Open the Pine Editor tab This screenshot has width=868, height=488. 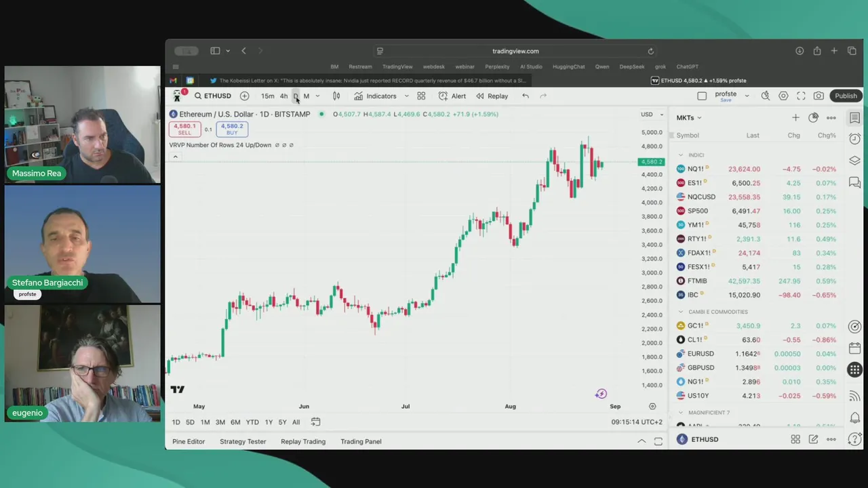tap(189, 442)
